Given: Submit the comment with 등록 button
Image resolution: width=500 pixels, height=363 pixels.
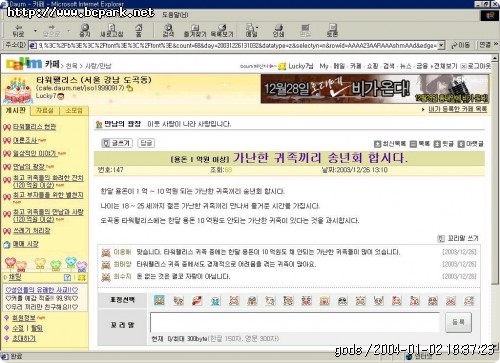Looking at the screenshot, I should coord(458,322).
